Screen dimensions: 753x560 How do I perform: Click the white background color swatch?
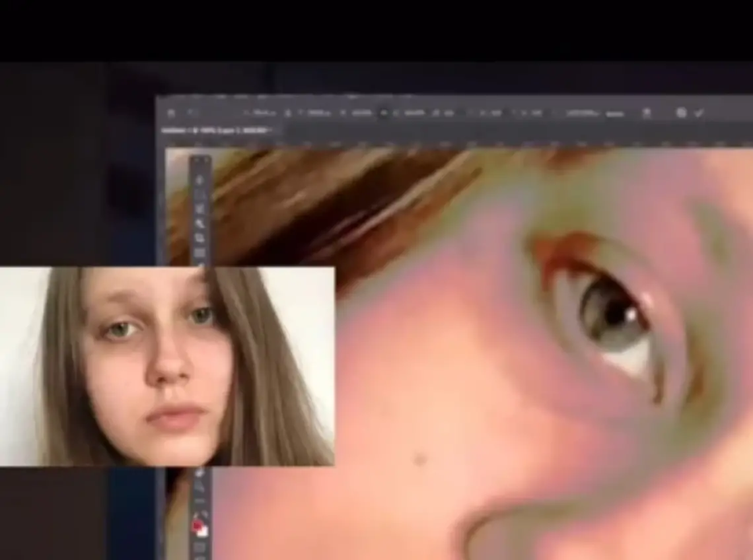pos(203,532)
